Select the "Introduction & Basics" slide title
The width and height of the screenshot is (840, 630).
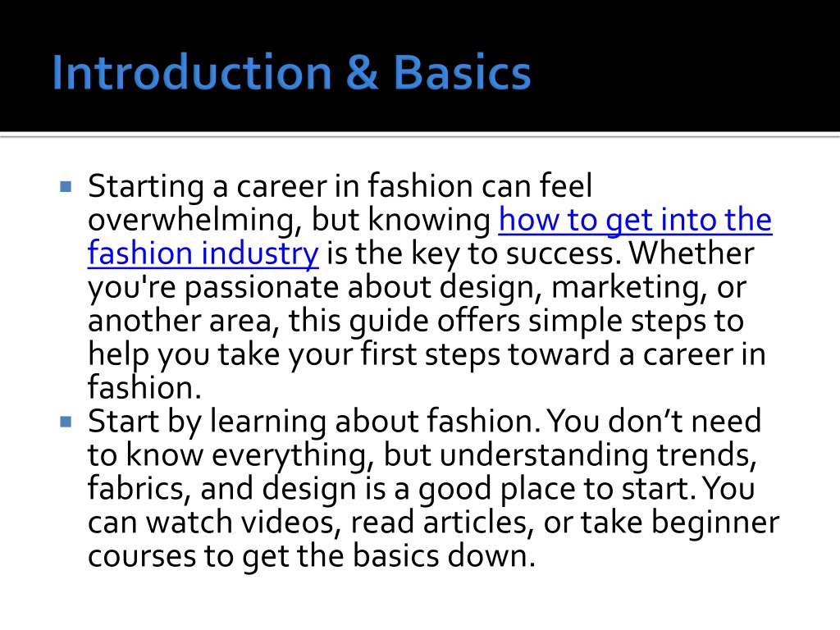pos(291,72)
